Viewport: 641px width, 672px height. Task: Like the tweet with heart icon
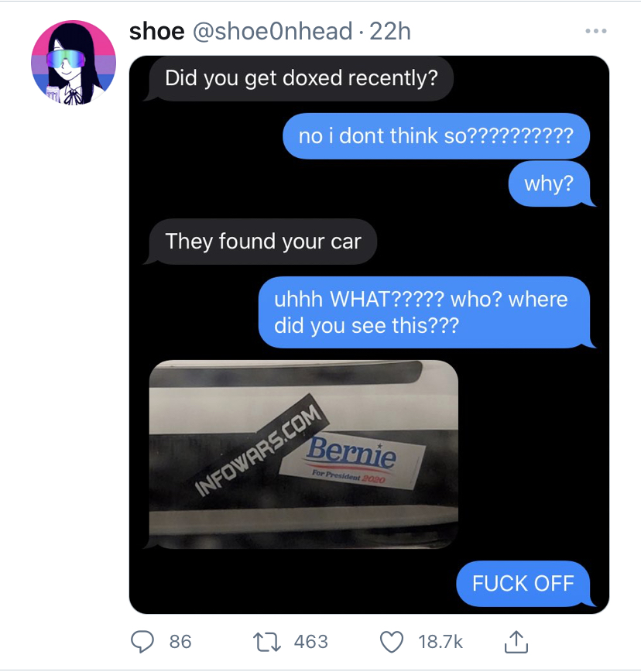click(392, 642)
